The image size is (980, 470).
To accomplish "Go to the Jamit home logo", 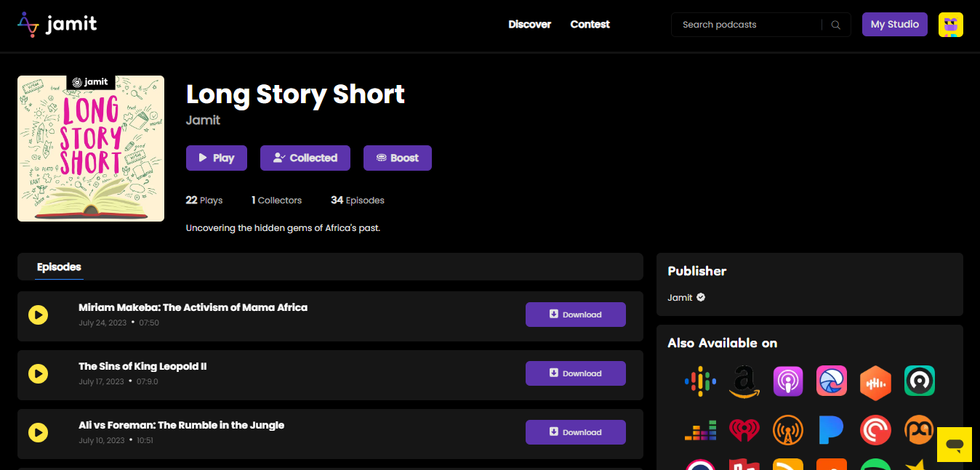I will [57, 25].
